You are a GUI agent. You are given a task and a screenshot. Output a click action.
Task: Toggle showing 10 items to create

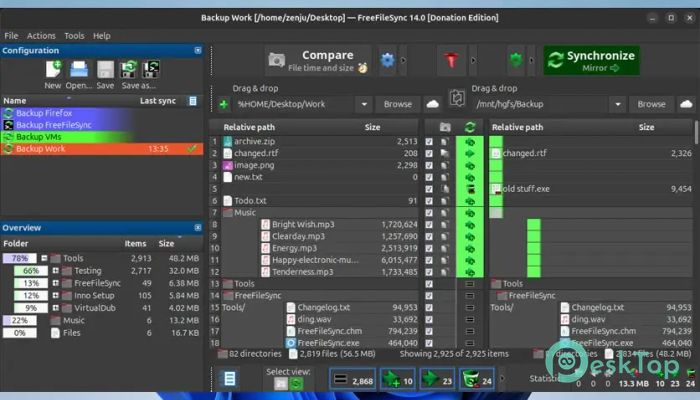[x=397, y=379]
